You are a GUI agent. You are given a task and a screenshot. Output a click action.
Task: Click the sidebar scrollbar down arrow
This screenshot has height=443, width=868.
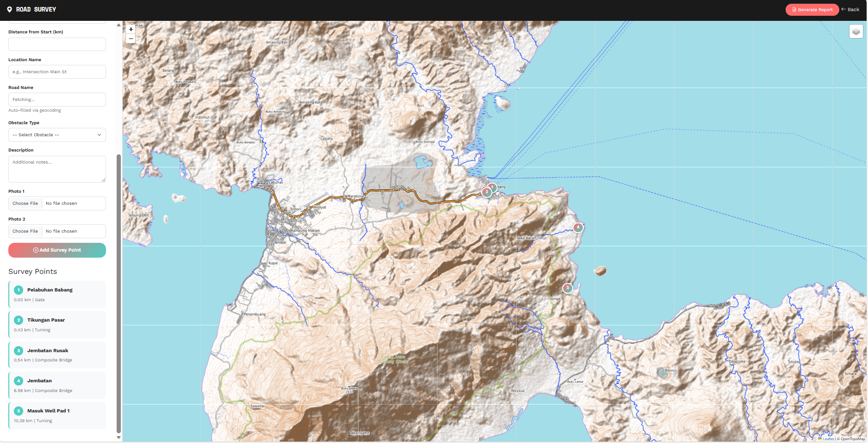[119, 437]
